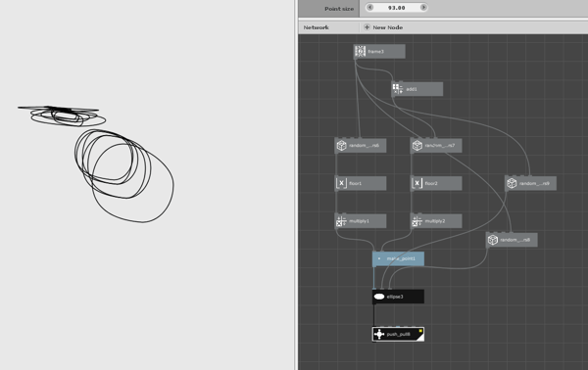Screen dimensions: 588x370
Task: Click the Network pane label
Action: click(317, 27)
